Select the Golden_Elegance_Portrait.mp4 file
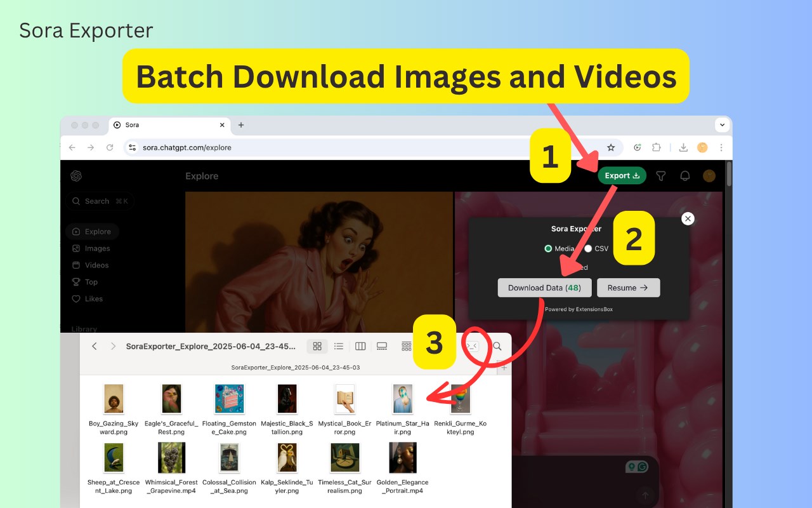Screen dimensions: 812x508 pos(403,469)
